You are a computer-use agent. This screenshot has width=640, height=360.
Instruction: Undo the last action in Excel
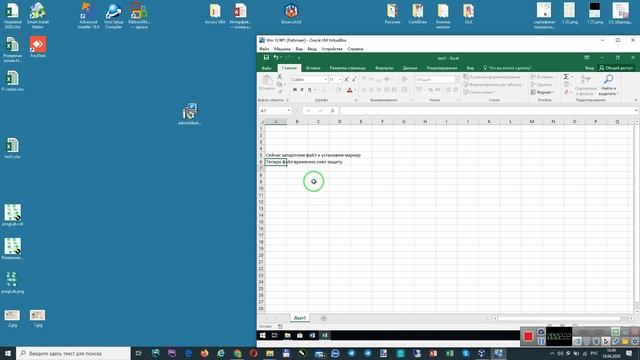pyautogui.click(x=276, y=58)
